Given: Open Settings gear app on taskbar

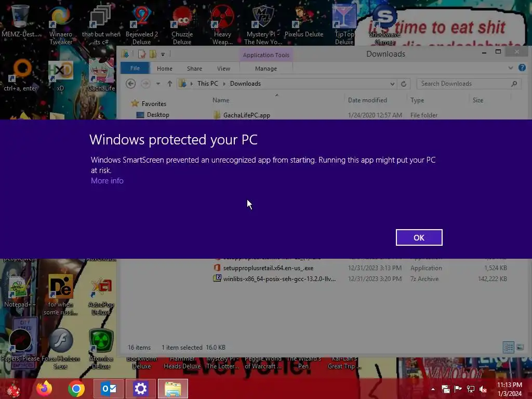Looking at the screenshot, I should point(140,389).
